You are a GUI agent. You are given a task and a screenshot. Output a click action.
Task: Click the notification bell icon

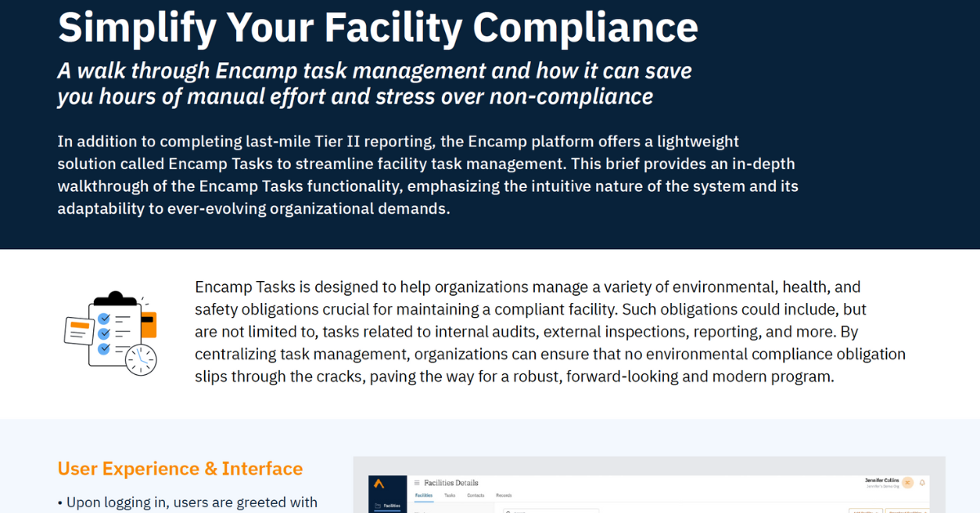[922, 483]
